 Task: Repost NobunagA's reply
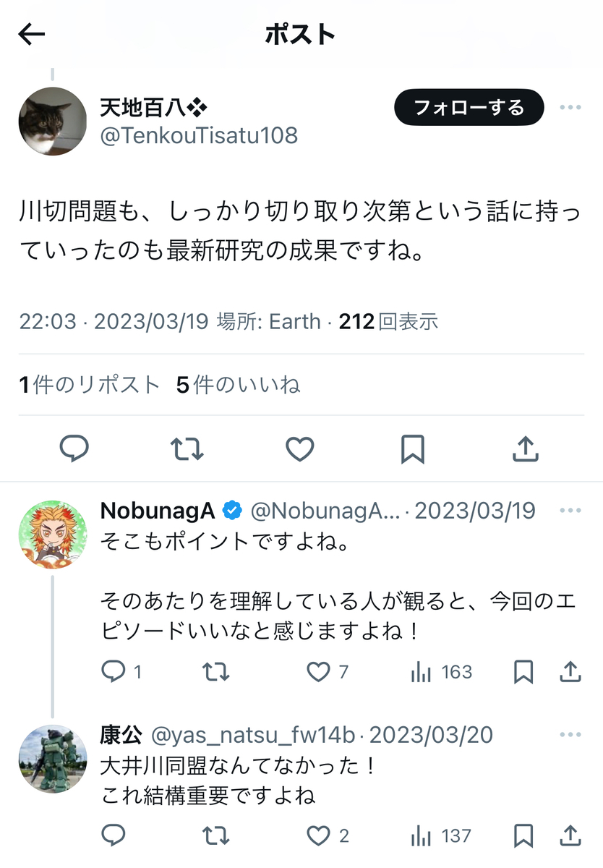click(215, 672)
